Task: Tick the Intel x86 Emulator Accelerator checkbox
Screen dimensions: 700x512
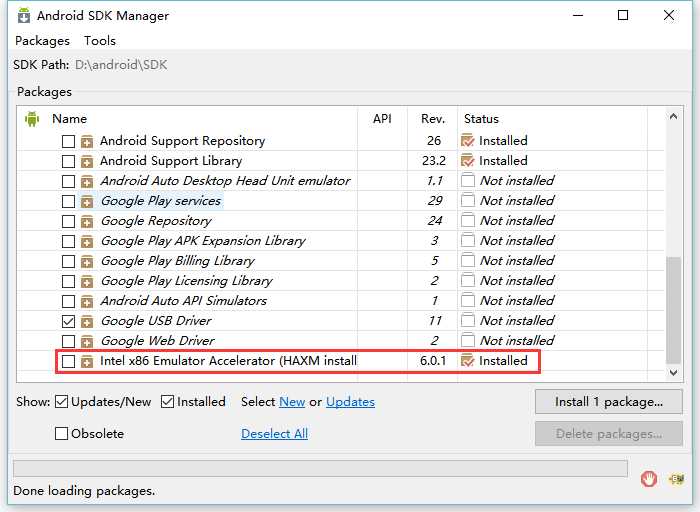Action: pyautogui.click(x=68, y=362)
